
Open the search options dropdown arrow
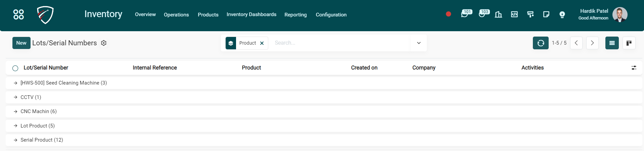419,43
